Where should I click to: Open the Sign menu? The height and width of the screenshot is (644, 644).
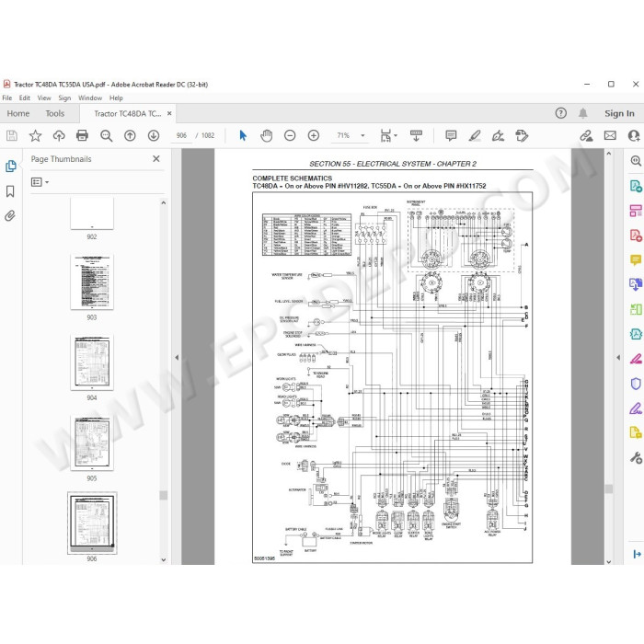[64, 98]
